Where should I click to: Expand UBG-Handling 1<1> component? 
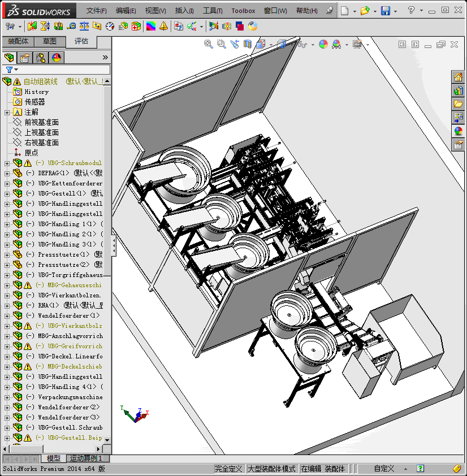click(x=7, y=224)
